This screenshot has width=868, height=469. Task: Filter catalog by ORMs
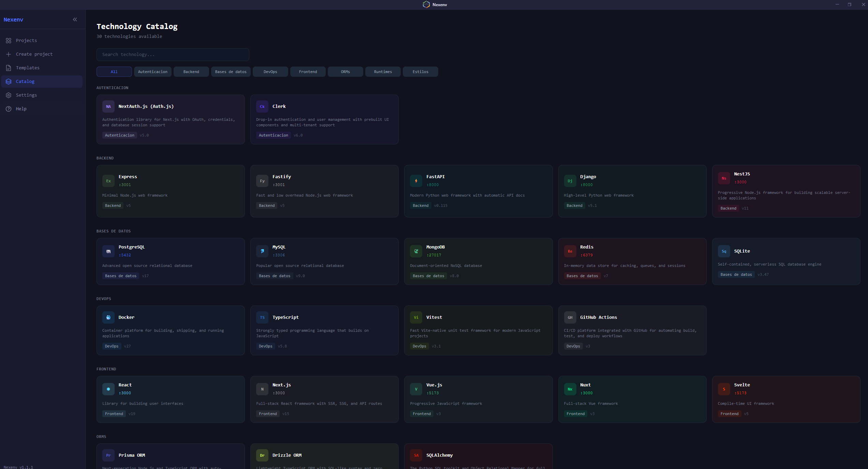[345, 72]
